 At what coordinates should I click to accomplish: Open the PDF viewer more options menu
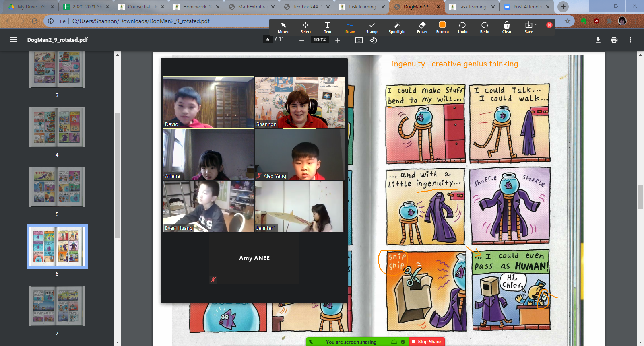pyautogui.click(x=630, y=40)
